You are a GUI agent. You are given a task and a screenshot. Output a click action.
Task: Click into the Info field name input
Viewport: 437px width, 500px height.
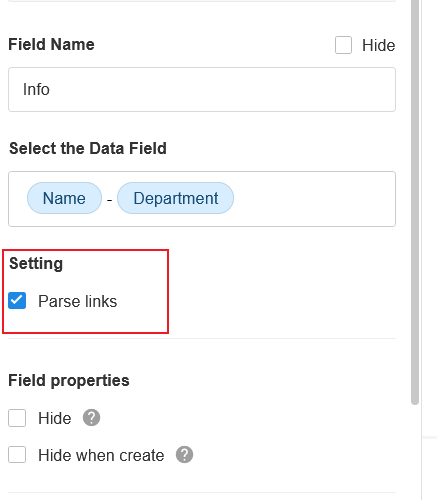(x=202, y=89)
